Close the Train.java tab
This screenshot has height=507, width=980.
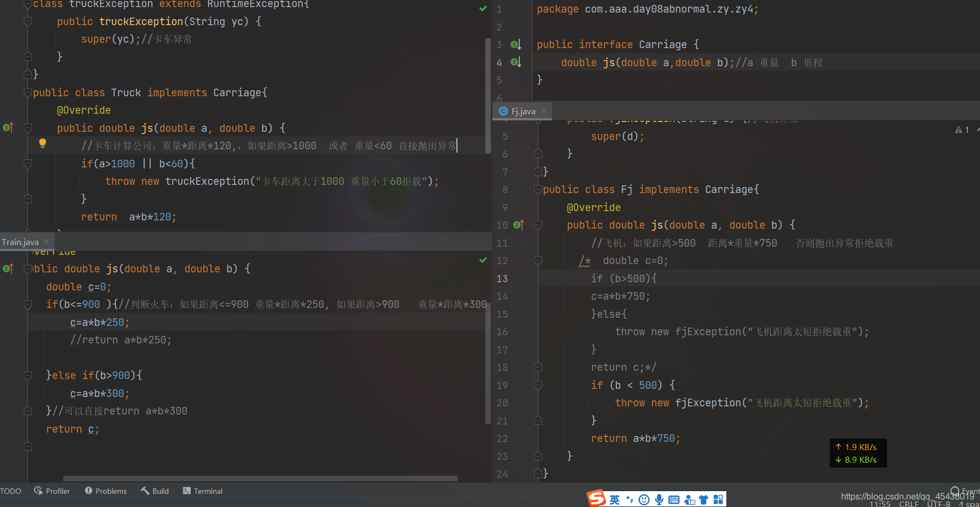(x=46, y=242)
